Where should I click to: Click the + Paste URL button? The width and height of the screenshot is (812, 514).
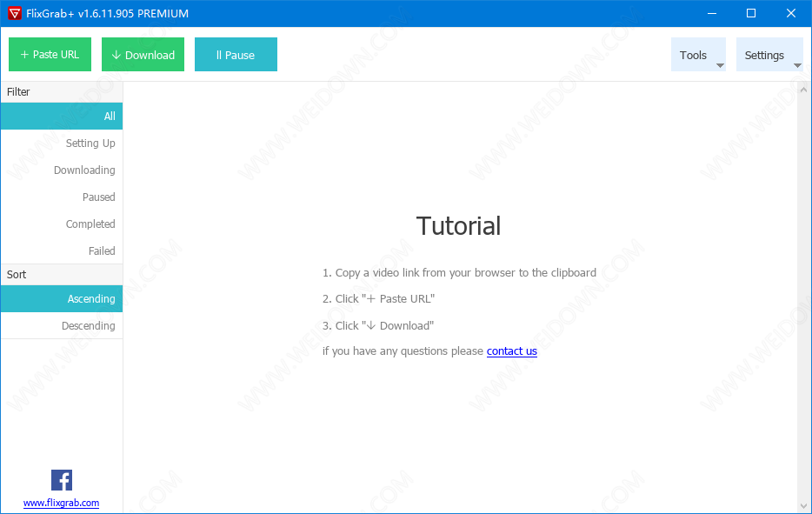coord(50,55)
